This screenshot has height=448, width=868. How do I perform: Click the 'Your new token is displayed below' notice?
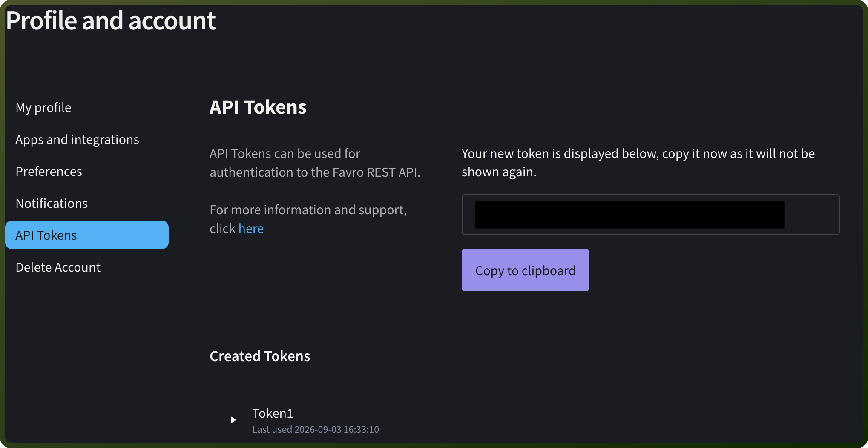click(638, 163)
